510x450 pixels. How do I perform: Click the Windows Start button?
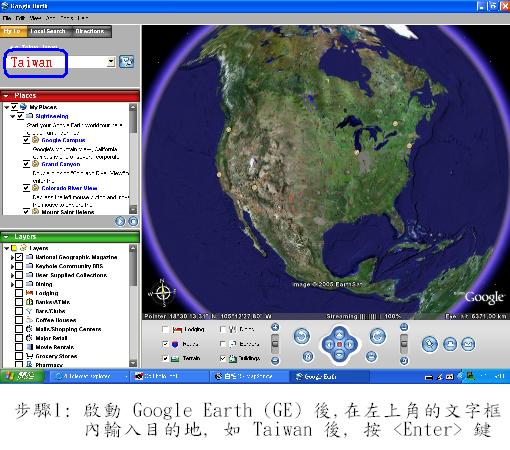22,376
